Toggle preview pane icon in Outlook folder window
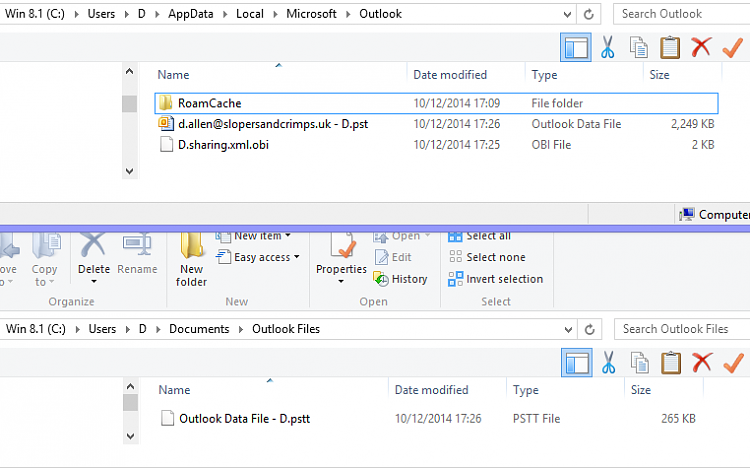Viewport: 750px width, 468px height. [576, 47]
